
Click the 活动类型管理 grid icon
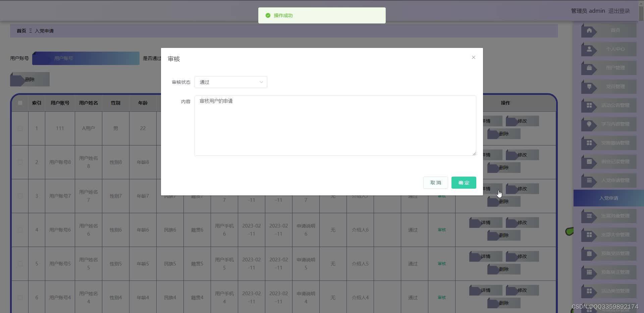[x=589, y=291]
